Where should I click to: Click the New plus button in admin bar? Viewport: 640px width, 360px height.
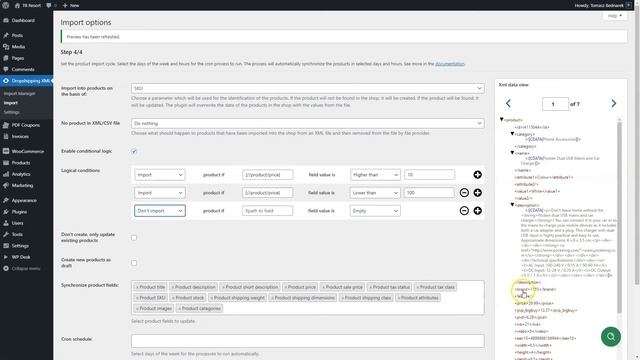tap(71, 5)
